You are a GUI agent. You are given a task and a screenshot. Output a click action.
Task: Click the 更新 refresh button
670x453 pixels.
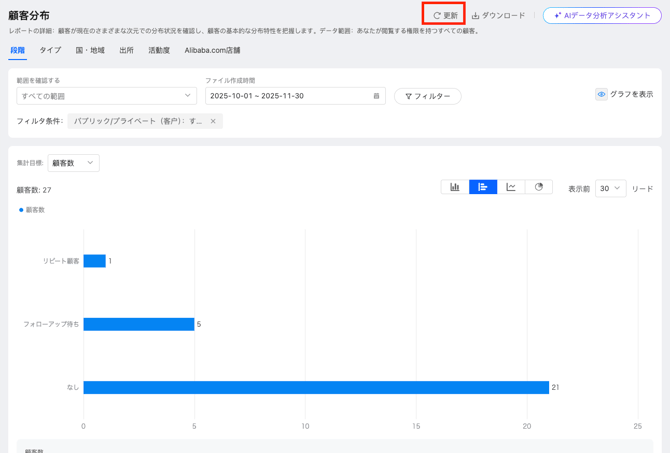click(445, 15)
